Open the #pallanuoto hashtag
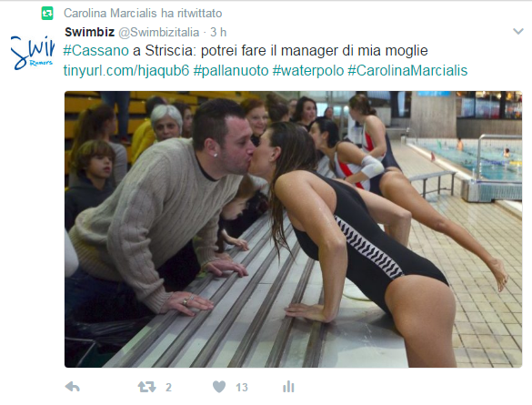The image size is (532, 405). pyautogui.click(x=231, y=71)
